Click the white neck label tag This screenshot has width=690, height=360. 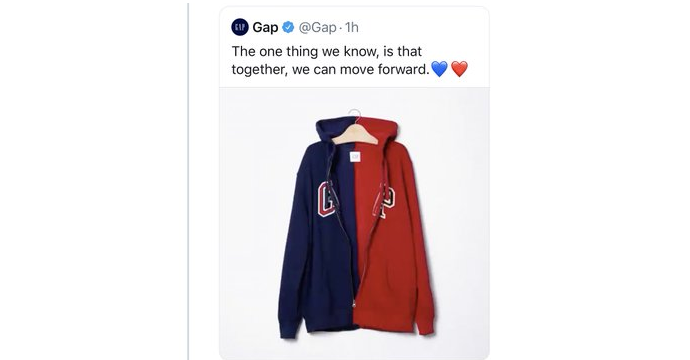[355, 156]
